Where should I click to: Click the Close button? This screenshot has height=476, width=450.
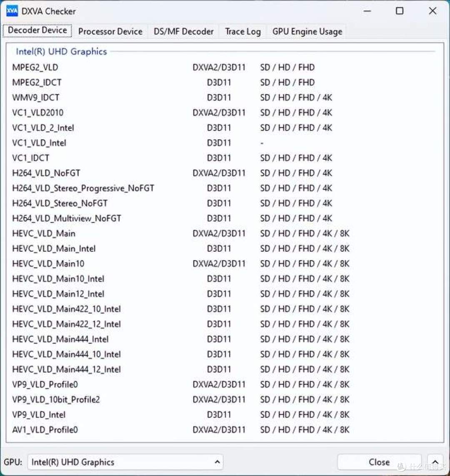point(379,462)
